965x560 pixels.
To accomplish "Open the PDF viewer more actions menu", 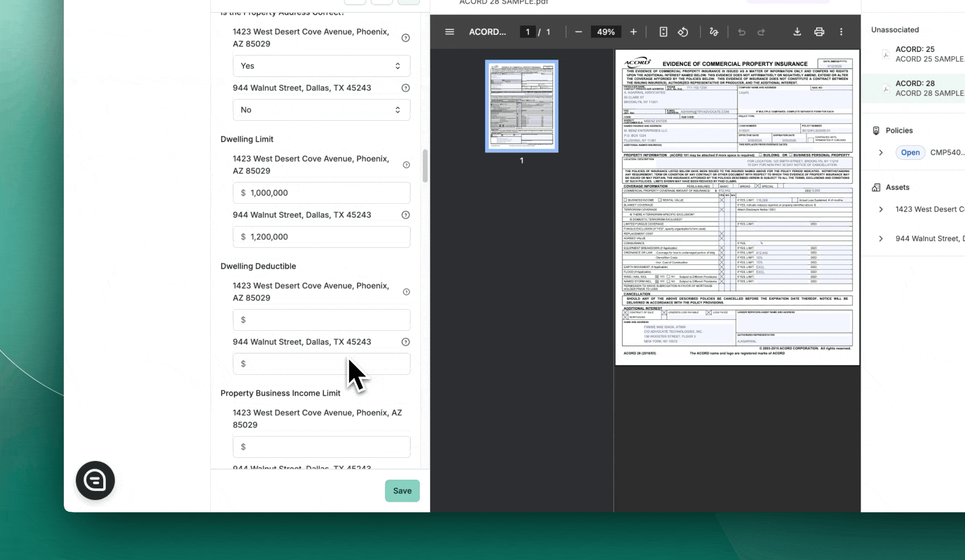I will (841, 32).
